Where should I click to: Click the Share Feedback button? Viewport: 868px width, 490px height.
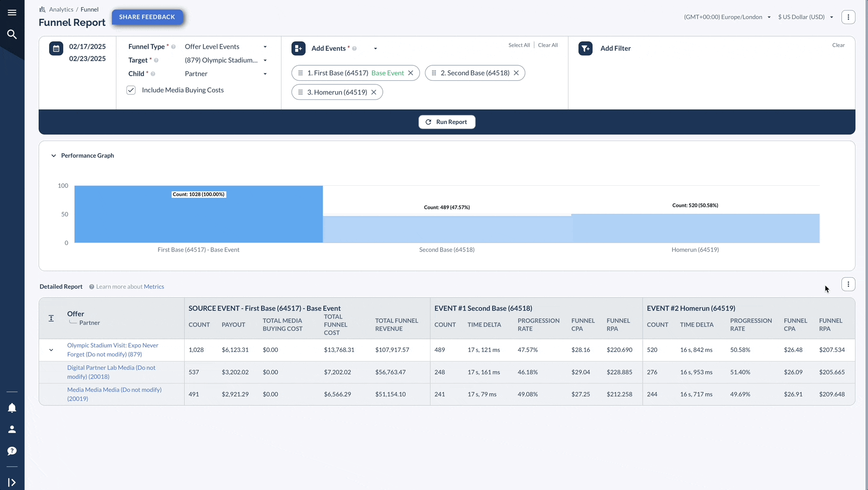147,17
